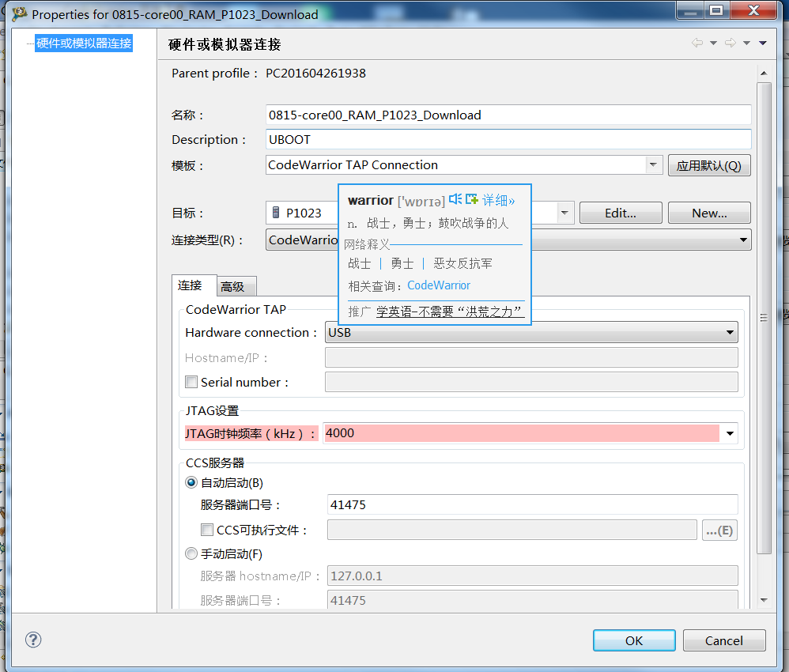Play the pronunciation audio for warrior
Image resolution: width=789 pixels, height=672 pixels.
[x=455, y=198]
